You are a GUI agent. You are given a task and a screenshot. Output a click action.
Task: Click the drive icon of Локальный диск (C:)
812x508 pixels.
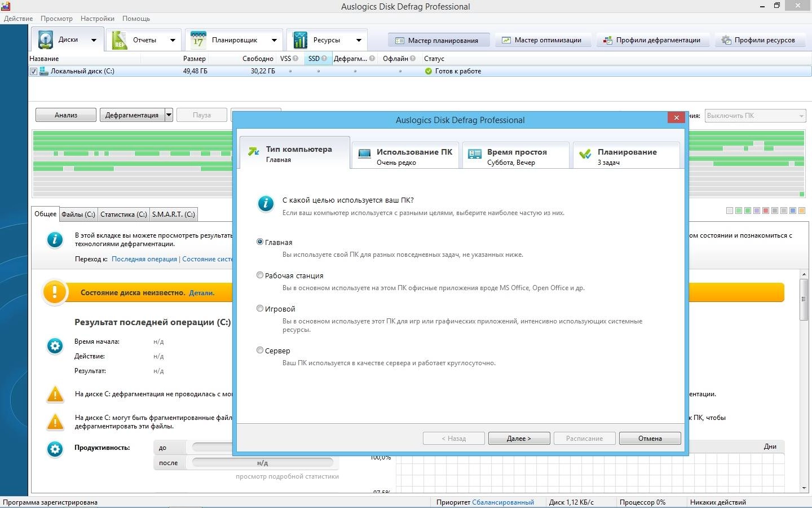tap(43, 71)
